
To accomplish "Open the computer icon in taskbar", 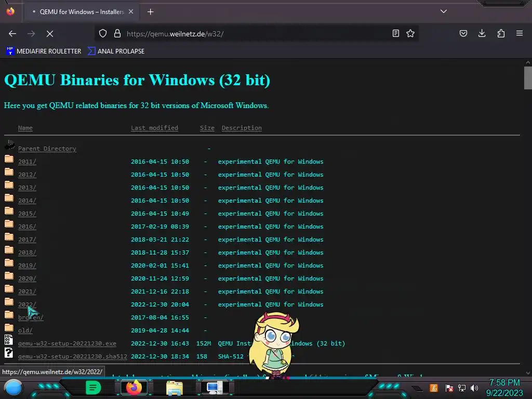I will 215,388.
